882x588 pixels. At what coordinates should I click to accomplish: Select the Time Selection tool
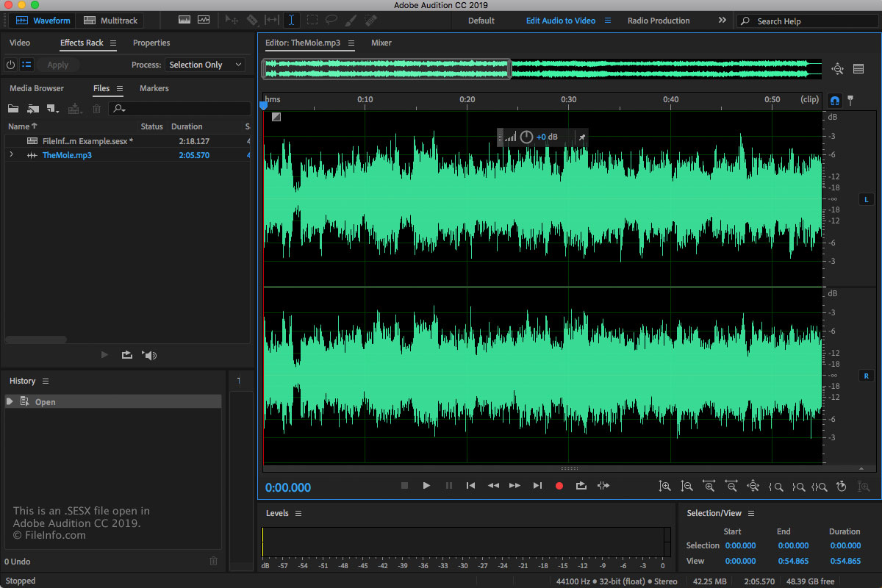point(291,20)
